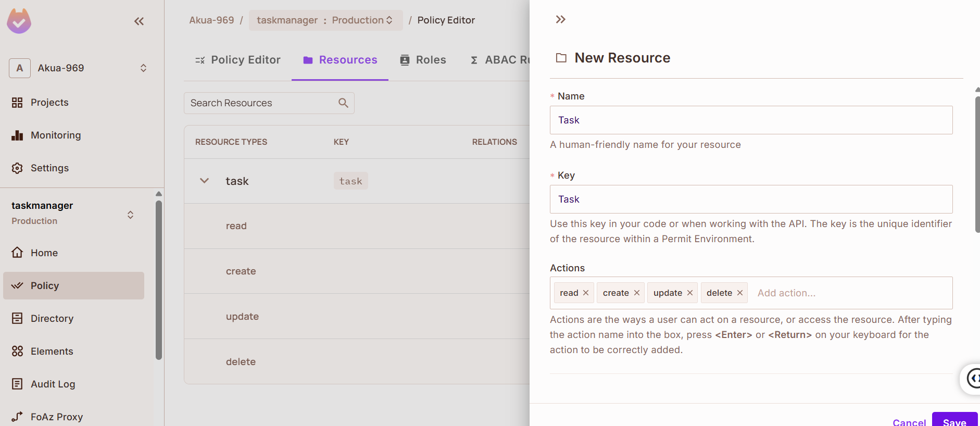Open the floating help widget icon
Viewport: 980px width, 426px height.
point(972,379)
